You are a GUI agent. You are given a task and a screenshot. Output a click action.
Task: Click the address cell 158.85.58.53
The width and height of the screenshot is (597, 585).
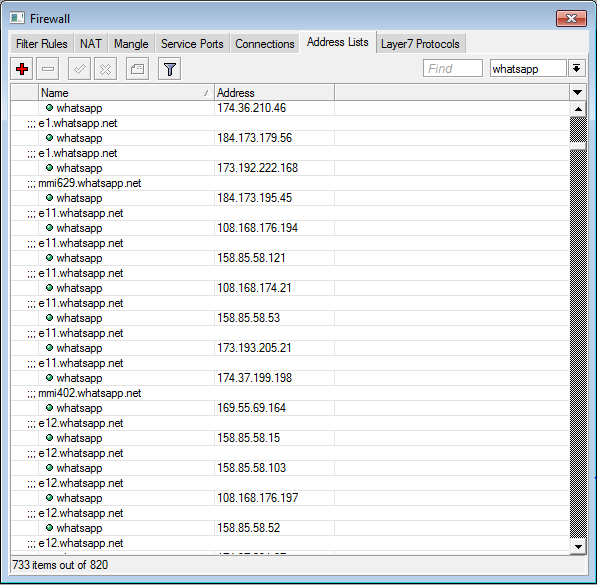point(274,318)
